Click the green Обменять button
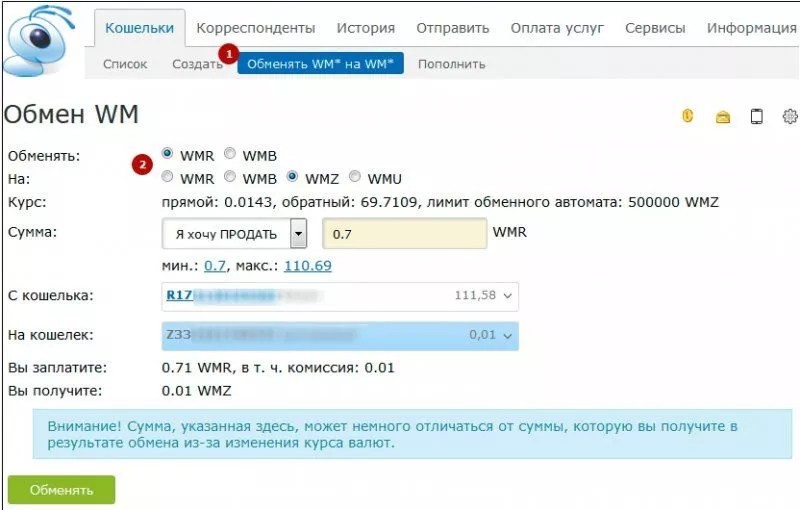The width and height of the screenshot is (800, 510). [x=61, y=490]
